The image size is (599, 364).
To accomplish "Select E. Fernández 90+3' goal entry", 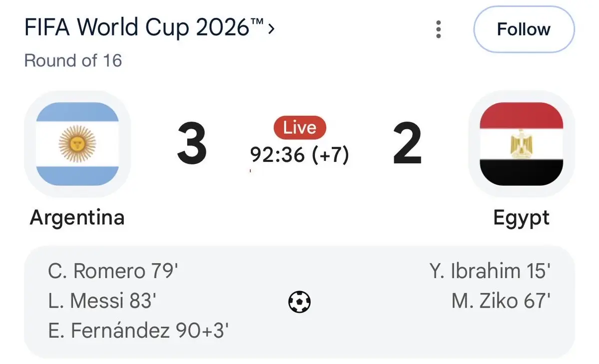I will click(x=138, y=331).
